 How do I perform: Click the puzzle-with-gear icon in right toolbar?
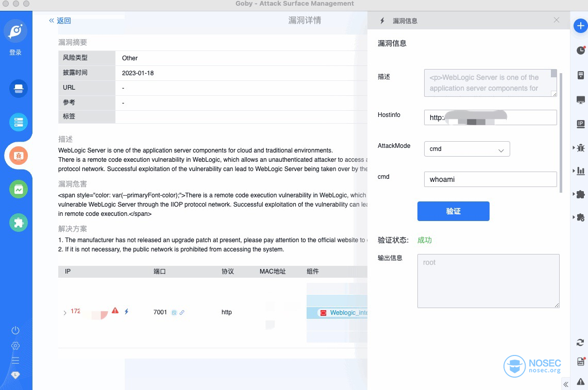[x=580, y=217]
